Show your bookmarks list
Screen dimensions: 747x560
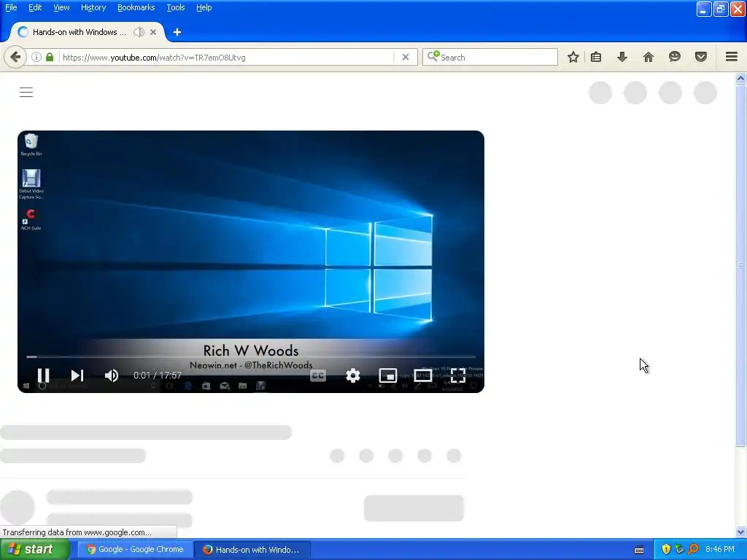point(596,57)
